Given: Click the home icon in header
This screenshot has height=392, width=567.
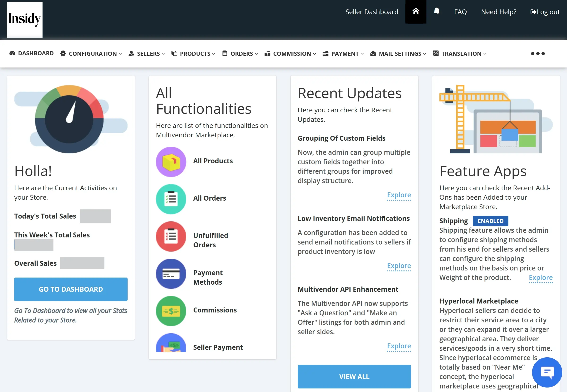Looking at the screenshot, I should [416, 11].
